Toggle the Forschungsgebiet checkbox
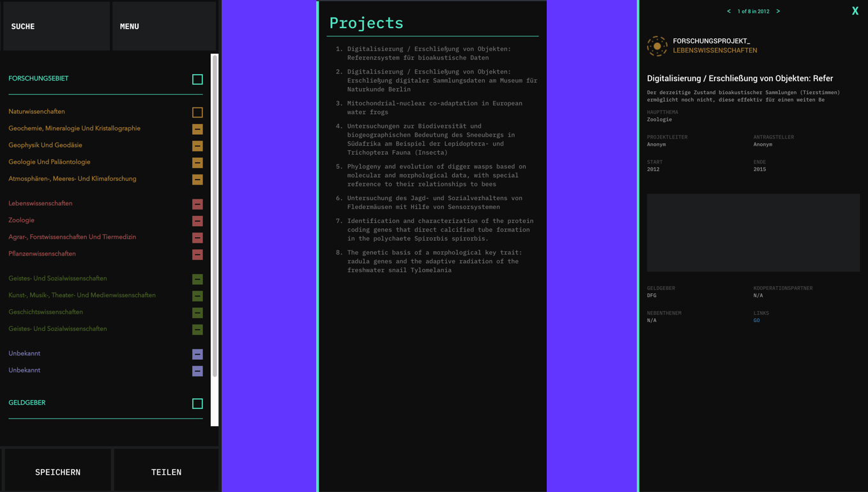868x492 pixels. pyautogui.click(x=197, y=79)
